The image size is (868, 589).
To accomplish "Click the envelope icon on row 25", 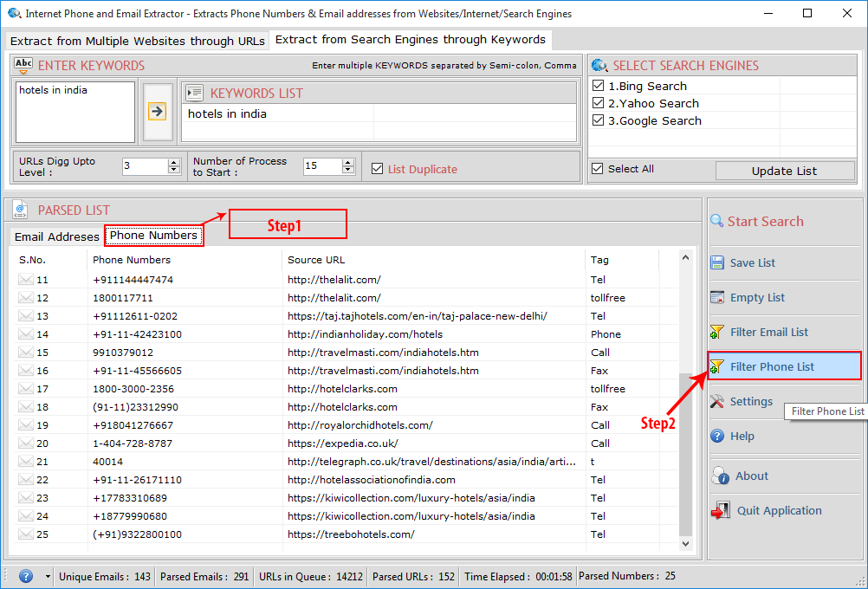I will [x=25, y=534].
